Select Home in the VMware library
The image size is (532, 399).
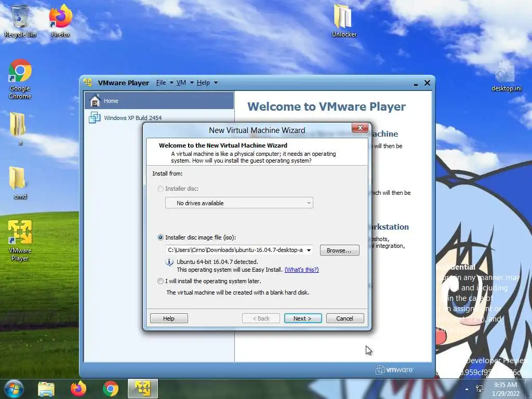159,100
